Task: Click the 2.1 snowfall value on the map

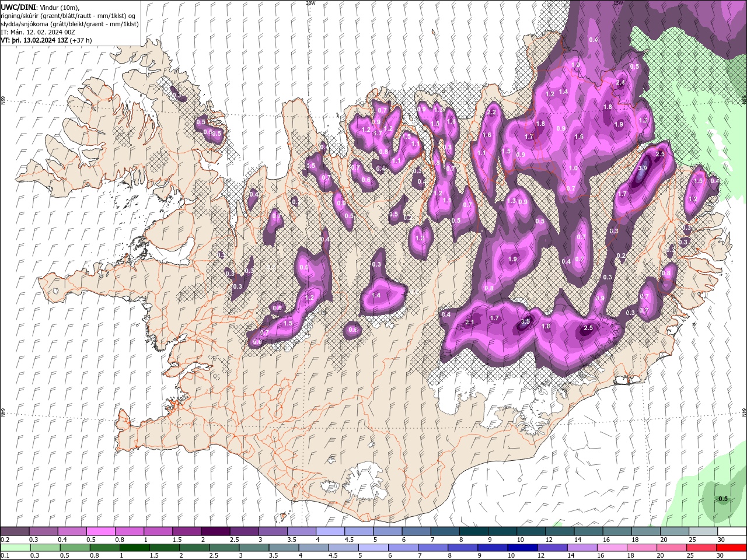Action: coord(470,323)
